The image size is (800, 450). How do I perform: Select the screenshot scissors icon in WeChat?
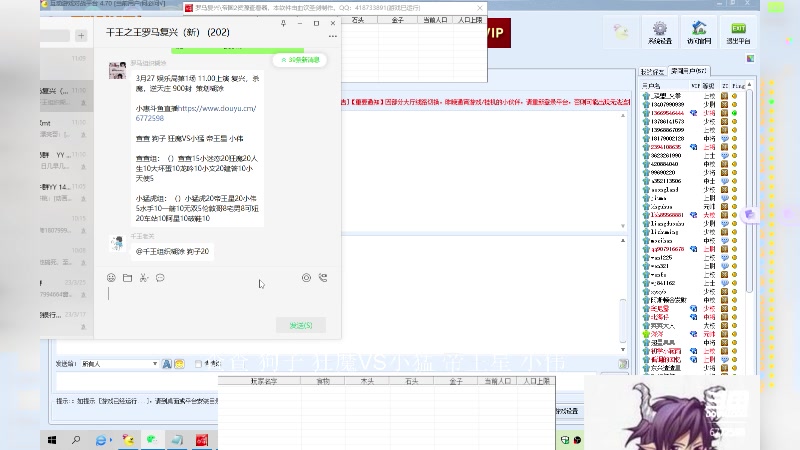pos(144,278)
